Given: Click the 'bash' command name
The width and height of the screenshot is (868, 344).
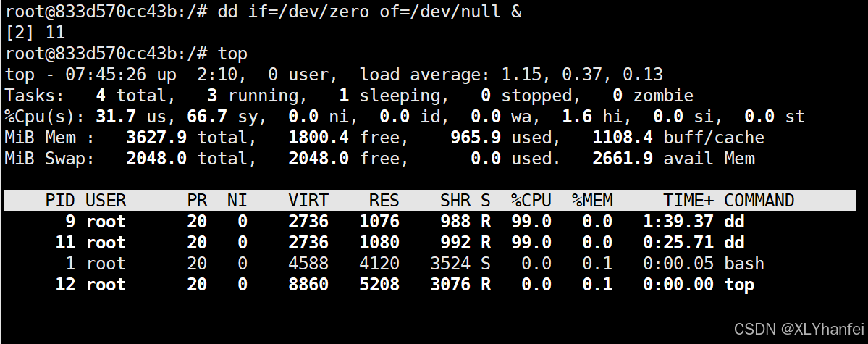Looking at the screenshot, I should click(x=744, y=264).
